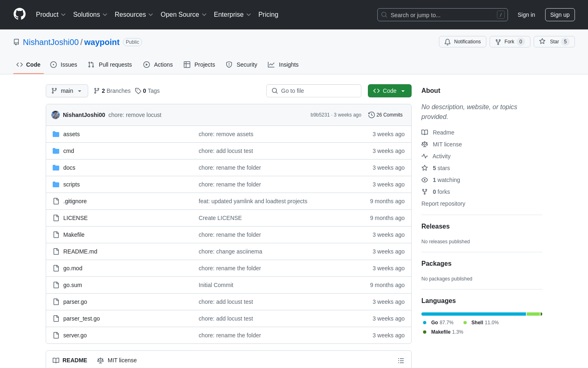This screenshot has height=368, width=588.
Task: Open the server.go file
Action: (75, 335)
